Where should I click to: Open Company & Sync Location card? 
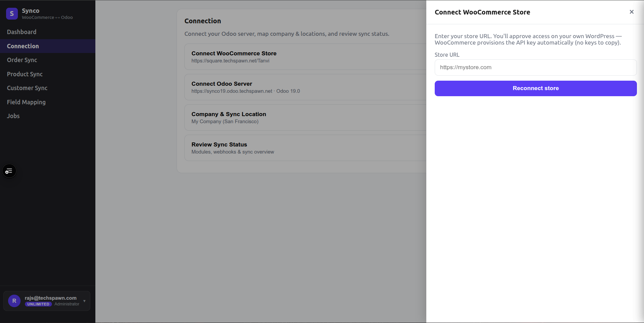(x=305, y=117)
